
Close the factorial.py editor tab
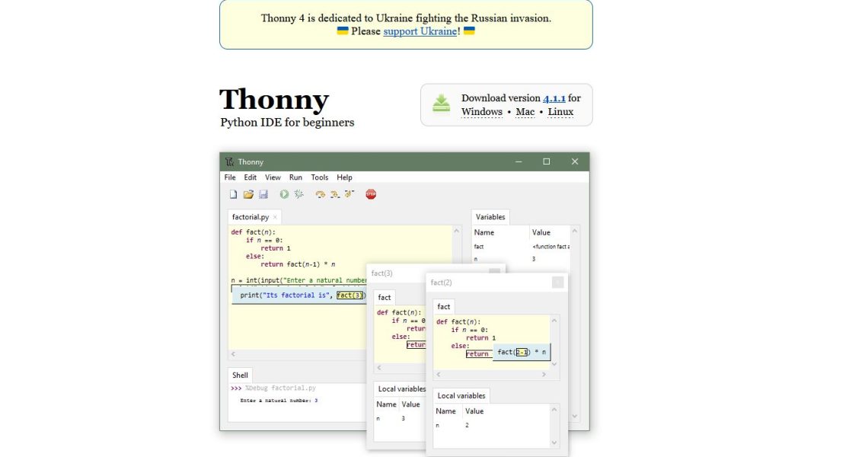[276, 216]
